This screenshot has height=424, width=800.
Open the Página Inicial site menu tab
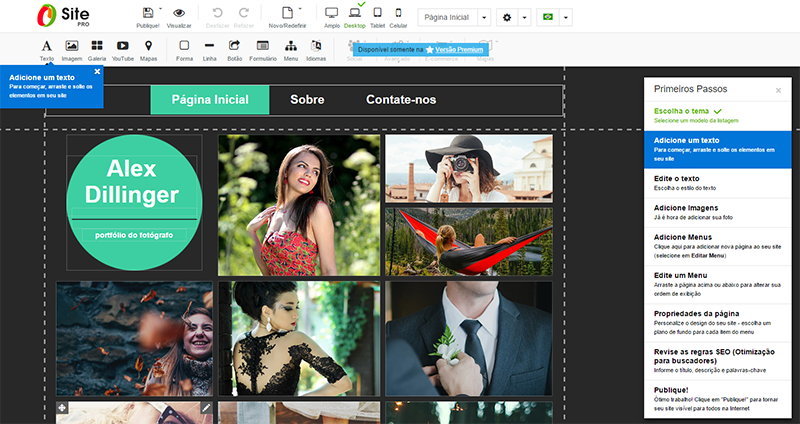(x=210, y=99)
